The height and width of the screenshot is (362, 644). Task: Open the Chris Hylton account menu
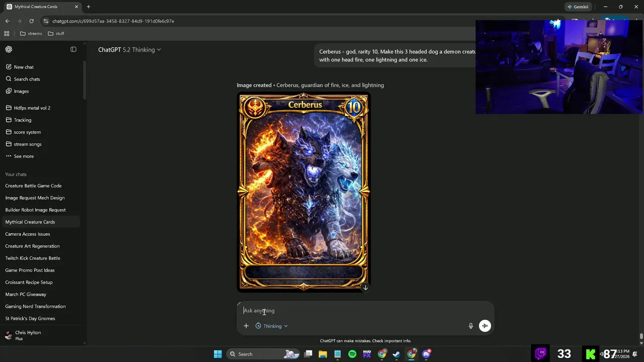point(40,335)
